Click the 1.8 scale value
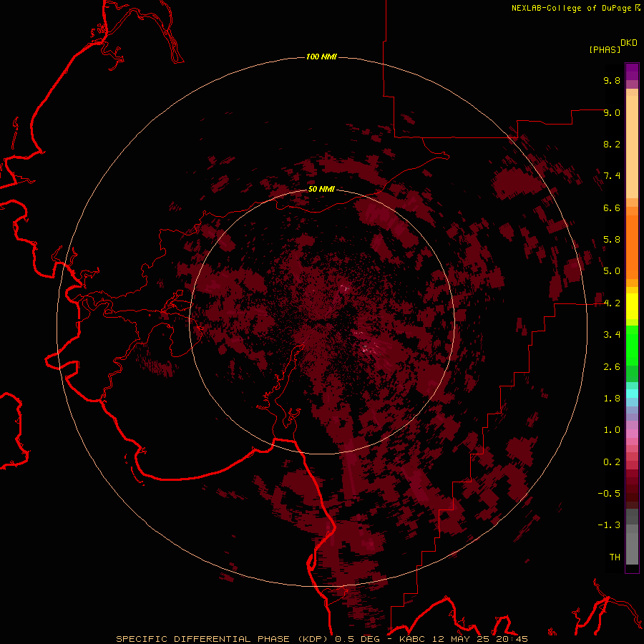 coord(612,399)
